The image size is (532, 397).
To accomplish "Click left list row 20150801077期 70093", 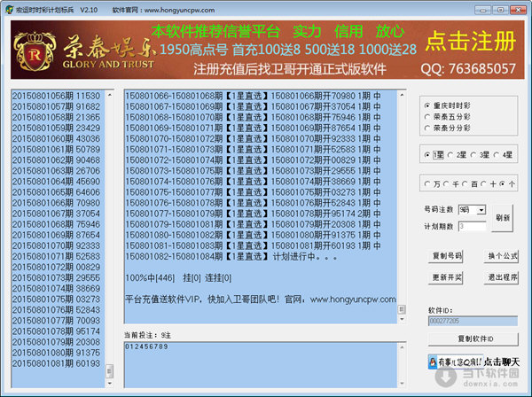I will (57, 321).
